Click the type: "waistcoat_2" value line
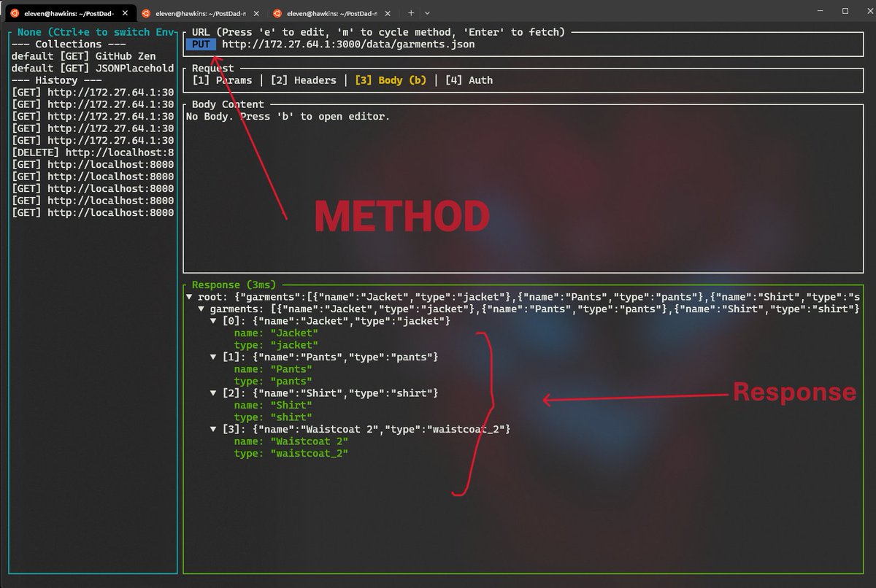This screenshot has width=876, height=588. coord(291,453)
